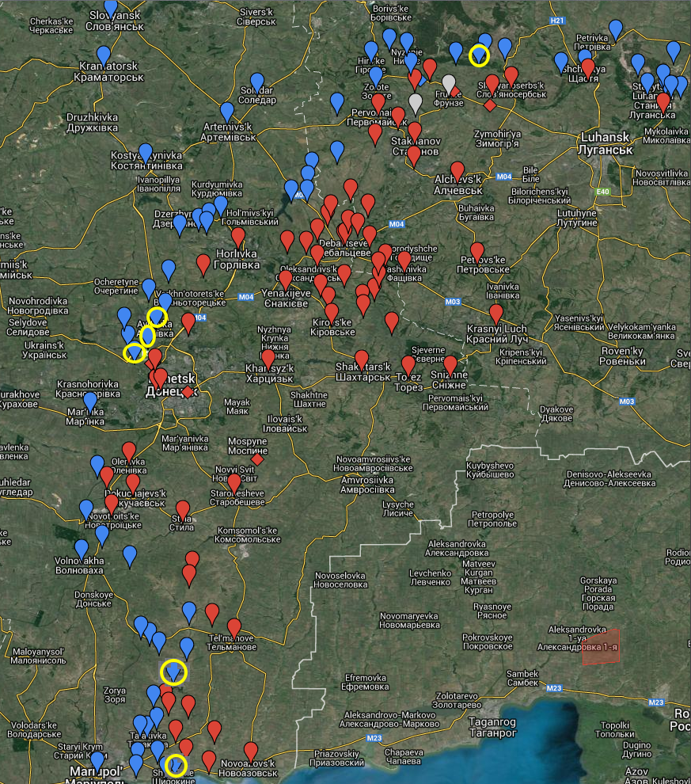Click the E40 road shield near Luhansk
Screen dimensions: 691x784
tap(605, 192)
